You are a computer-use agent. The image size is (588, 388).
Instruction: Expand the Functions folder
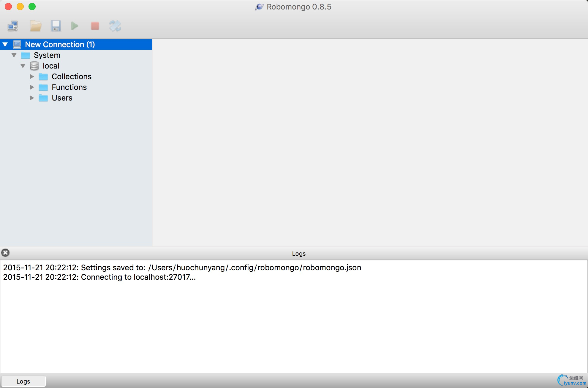32,87
